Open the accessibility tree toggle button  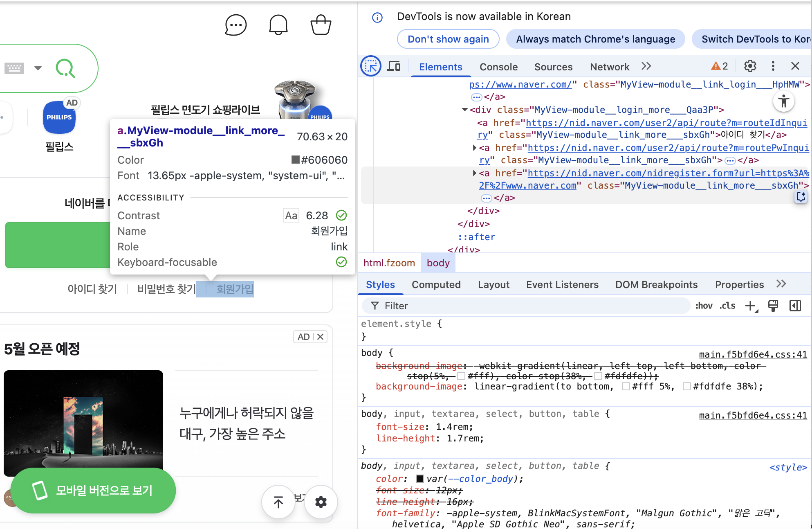tap(783, 101)
